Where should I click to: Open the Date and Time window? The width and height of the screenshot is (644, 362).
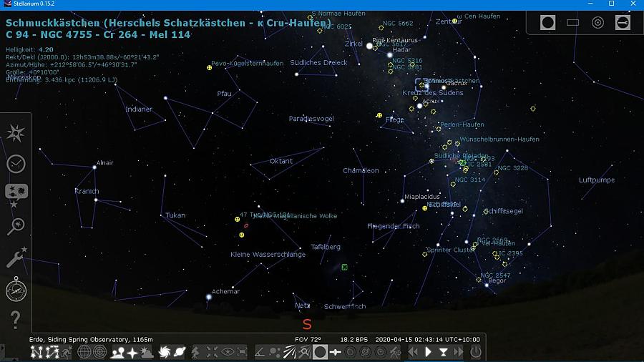(x=16, y=164)
